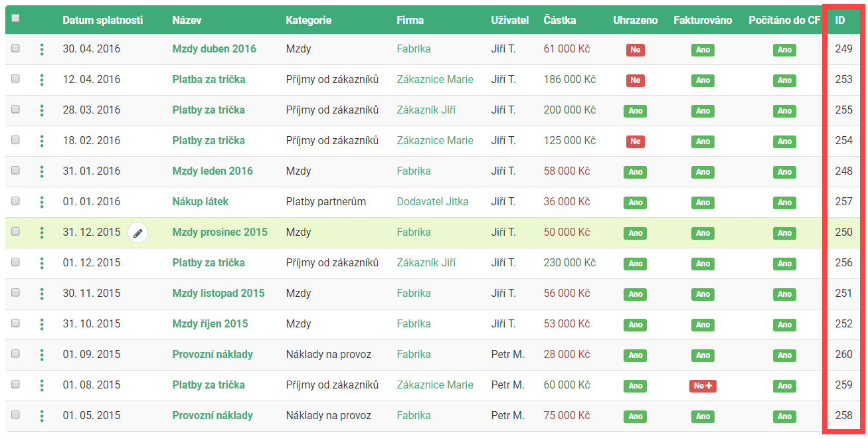Viewport: 868px width, 439px height.
Task: Click red 'Ne' paid badge for Mzdy duben 2016
Action: coord(635,50)
